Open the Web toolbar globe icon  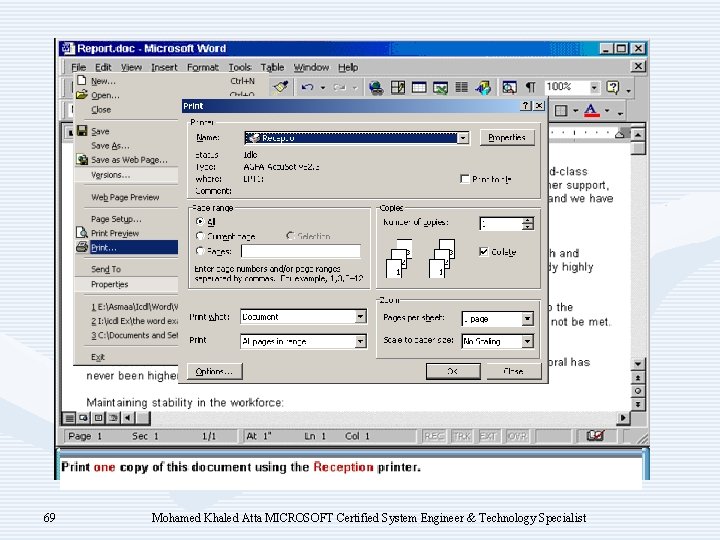coord(376,87)
